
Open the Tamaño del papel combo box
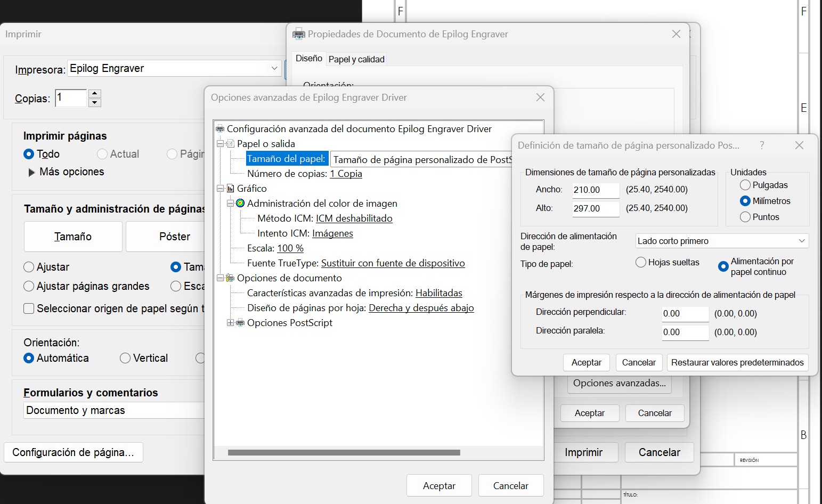(421, 159)
